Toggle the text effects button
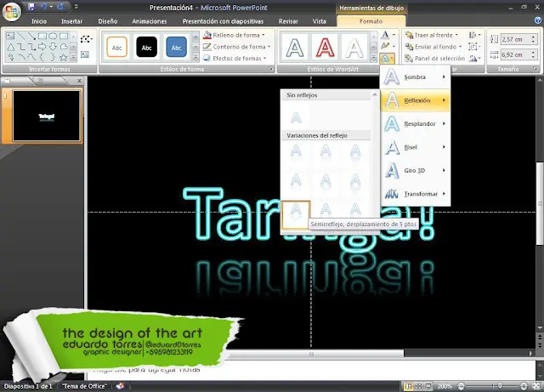 pos(388,58)
